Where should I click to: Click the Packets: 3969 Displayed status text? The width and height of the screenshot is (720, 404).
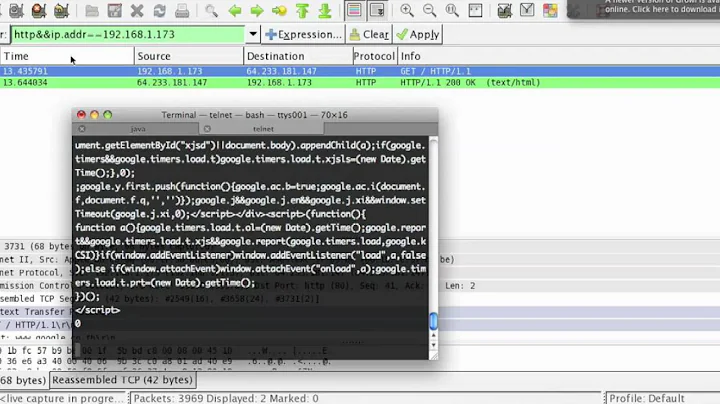(226, 398)
